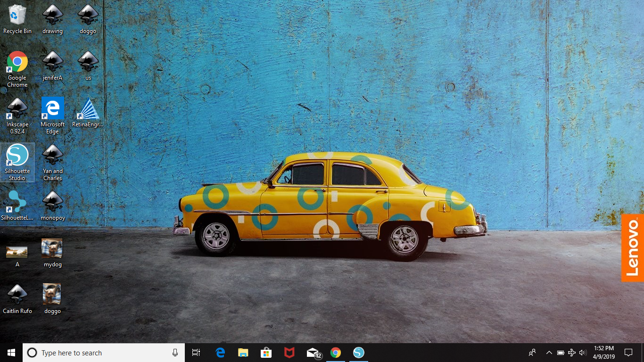Expand the hidden system tray icons chevron
644x362 pixels.
tap(549, 353)
